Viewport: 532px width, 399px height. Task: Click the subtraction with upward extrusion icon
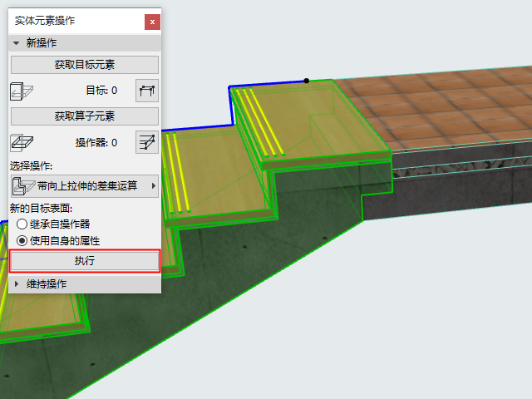click(x=23, y=186)
